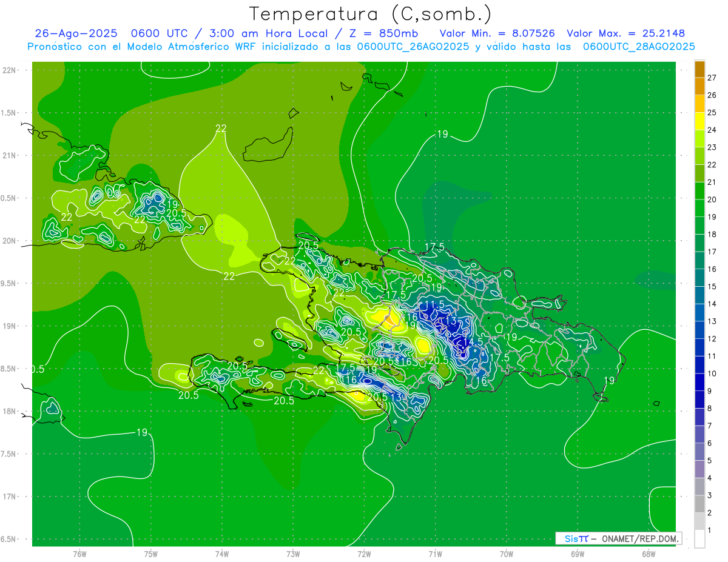Image resolution: width=728 pixels, height=562 pixels.
Task: Click gray legend swatch between 2 and 3
Action: (x=699, y=504)
